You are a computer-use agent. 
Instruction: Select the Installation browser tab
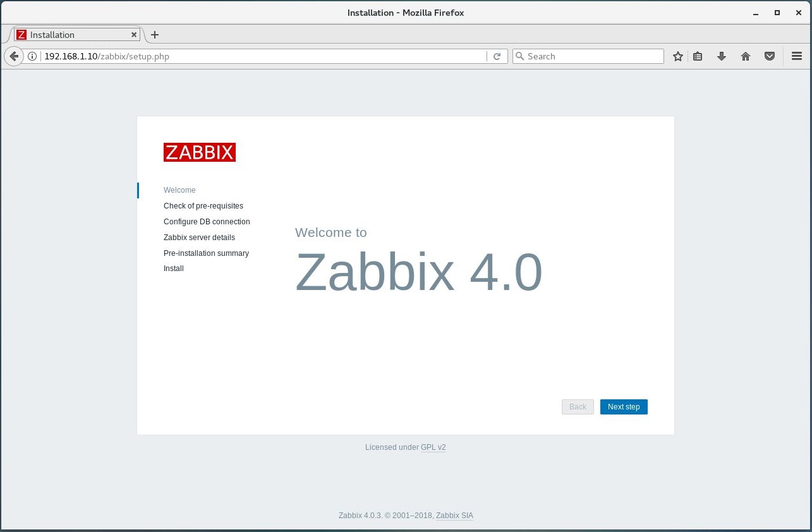[77, 35]
